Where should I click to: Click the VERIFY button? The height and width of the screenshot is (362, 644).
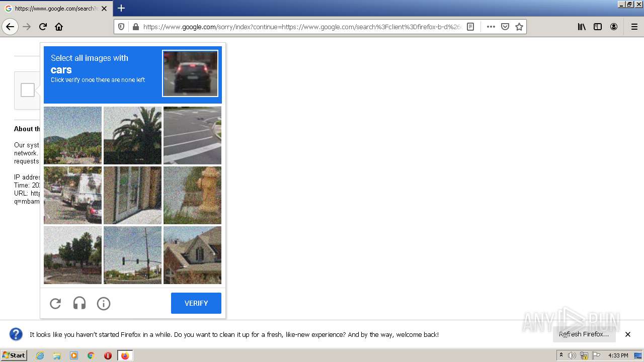pyautogui.click(x=196, y=303)
